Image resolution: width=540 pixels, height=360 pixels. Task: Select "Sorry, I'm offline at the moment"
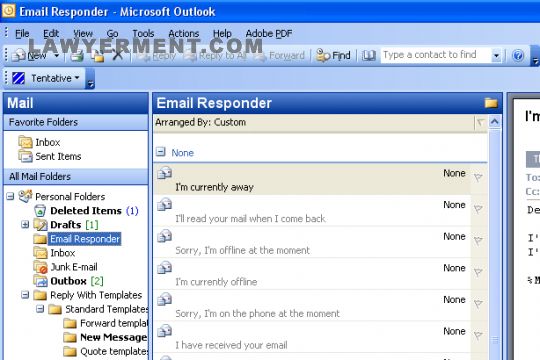point(312,243)
